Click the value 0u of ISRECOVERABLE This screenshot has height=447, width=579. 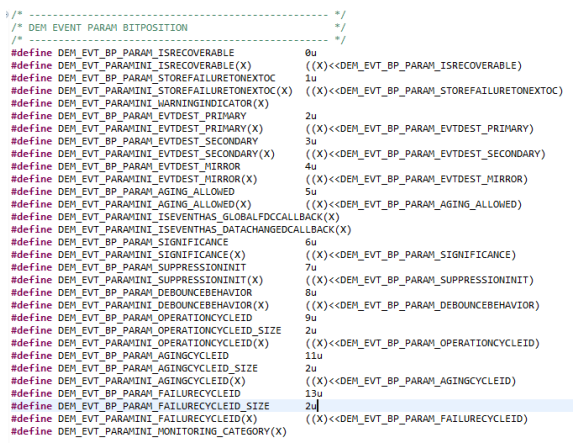pyautogui.click(x=311, y=53)
